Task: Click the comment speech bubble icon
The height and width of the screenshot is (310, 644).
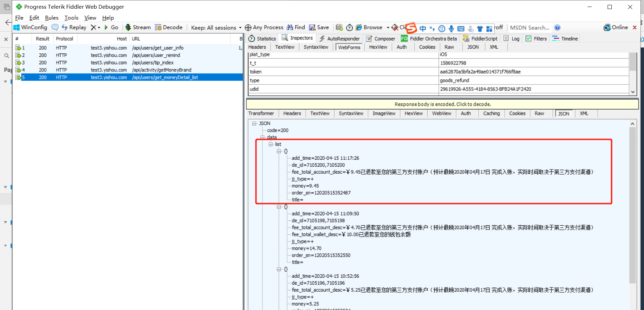Action: [55, 27]
